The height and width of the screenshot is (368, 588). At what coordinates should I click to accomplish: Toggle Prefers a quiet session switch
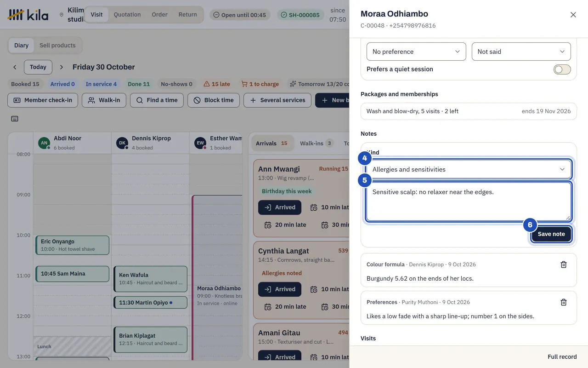click(x=562, y=69)
